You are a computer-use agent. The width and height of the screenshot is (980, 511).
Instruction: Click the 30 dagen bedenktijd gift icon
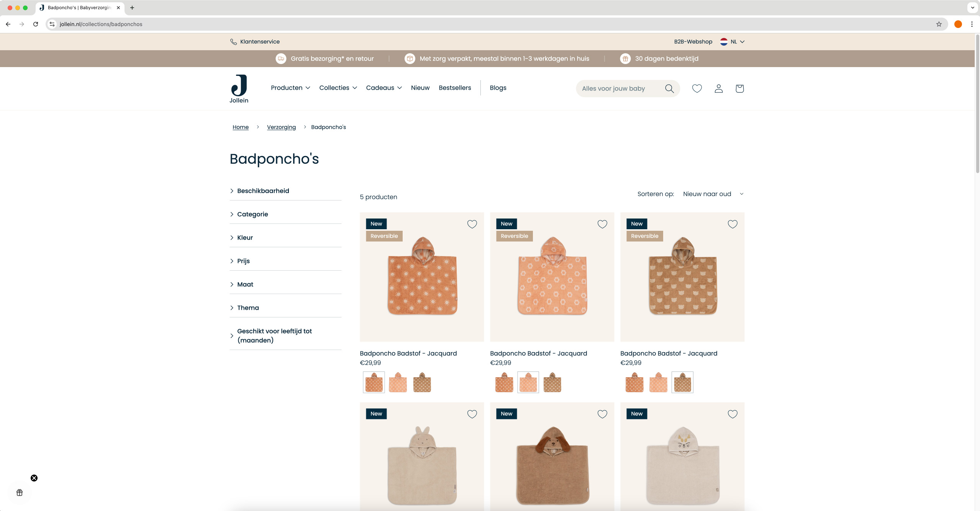point(625,59)
